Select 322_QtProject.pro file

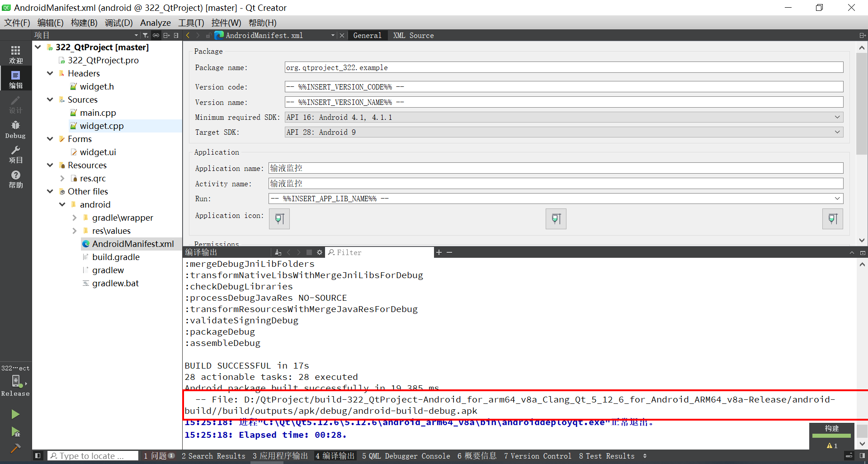103,60
